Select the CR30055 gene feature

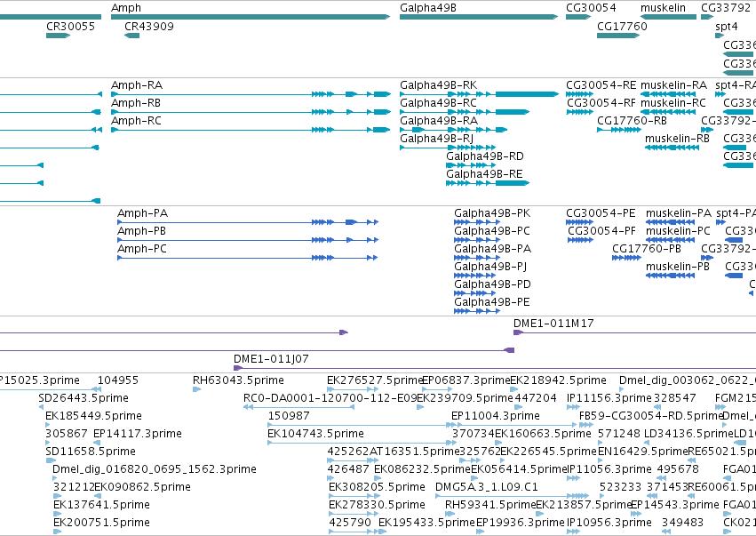(59, 36)
